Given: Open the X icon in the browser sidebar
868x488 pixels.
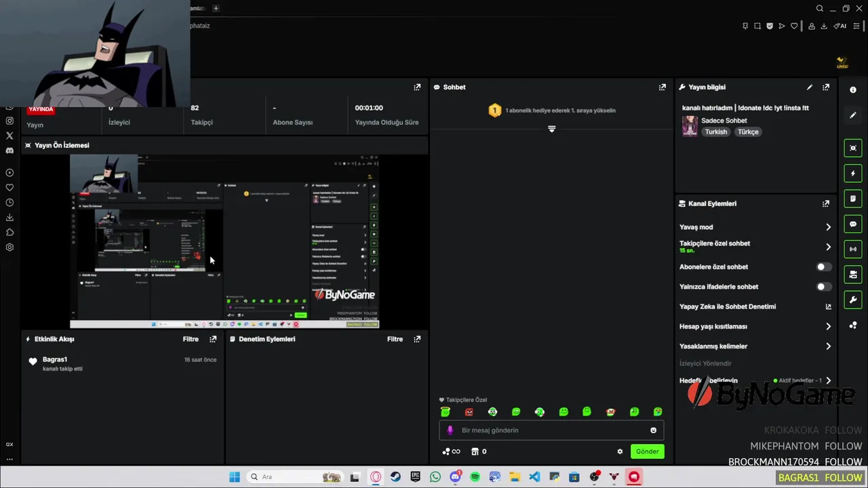Looking at the screenshot, I should pyautogui.click(x=9, y=136).
